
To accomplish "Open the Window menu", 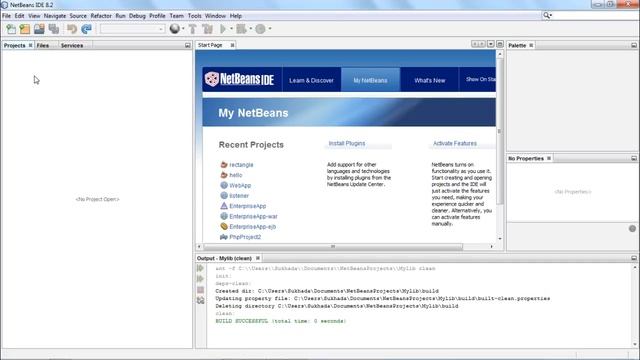I will pyautogui.click(x=216, y=16).
